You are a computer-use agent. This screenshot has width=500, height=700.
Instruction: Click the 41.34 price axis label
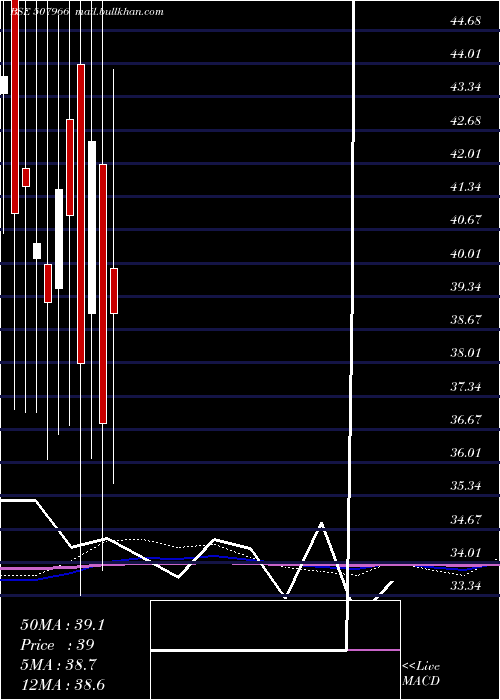point(466,187)
